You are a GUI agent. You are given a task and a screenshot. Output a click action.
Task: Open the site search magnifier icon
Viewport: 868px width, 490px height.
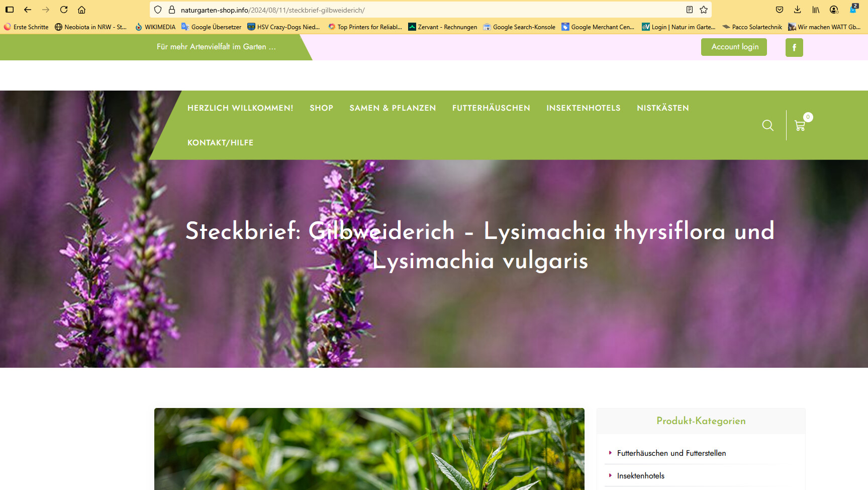click(x=767, y=125)
